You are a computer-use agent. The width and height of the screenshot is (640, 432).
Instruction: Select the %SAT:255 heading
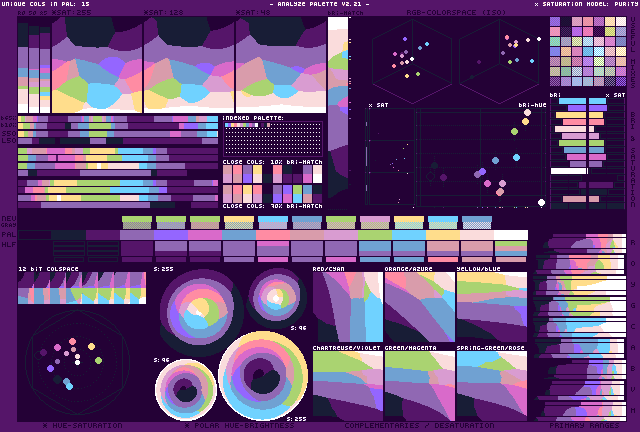tap(71, 13)
